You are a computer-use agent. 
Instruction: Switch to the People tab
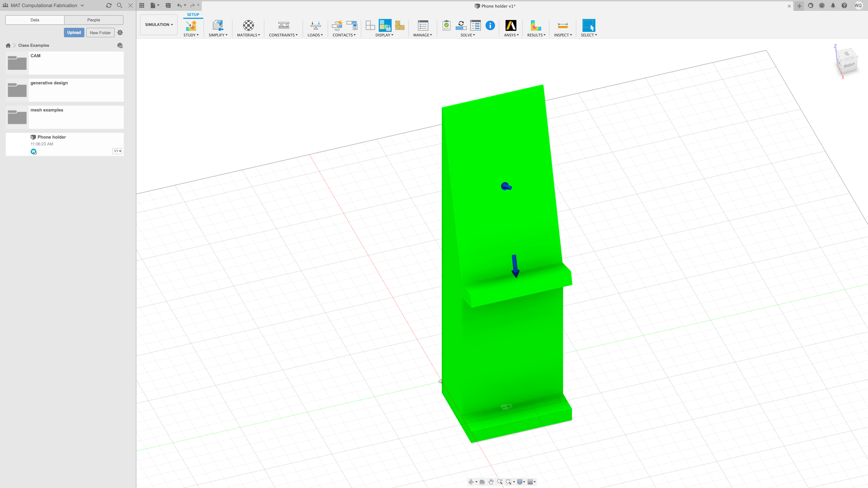coord(94,20)
